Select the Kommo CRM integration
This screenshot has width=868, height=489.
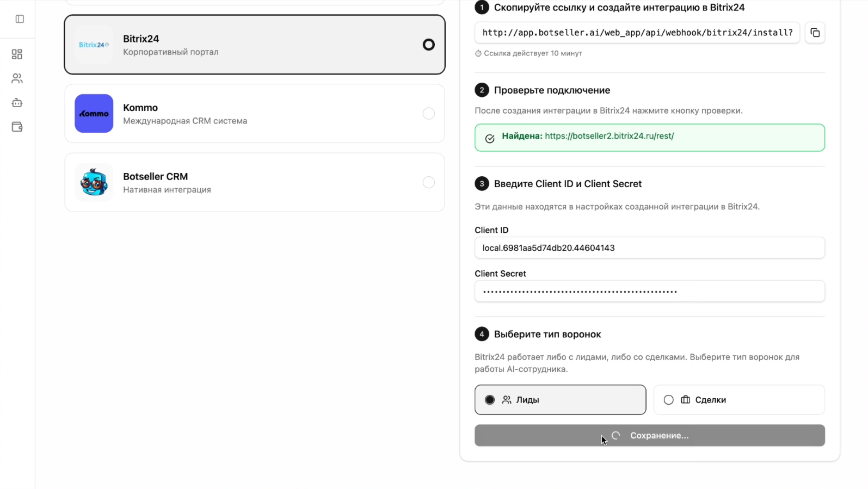tap(254, 113)
